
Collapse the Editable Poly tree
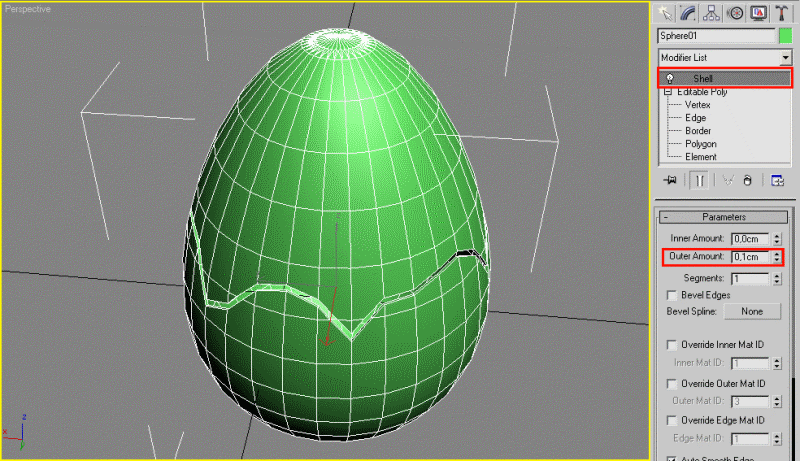click(x=668, y=92)
